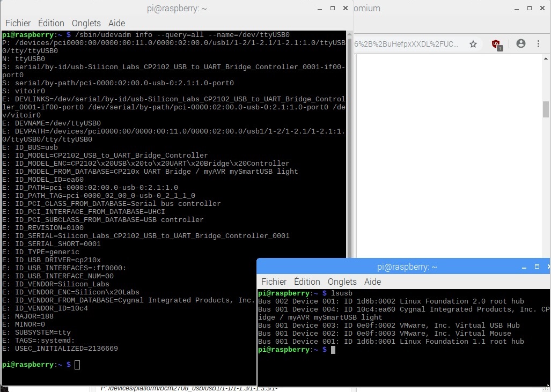This screenshot has width=551, height=392.
Task: Open Onglets menu in lsusb terminal
Action: tap(342, 282)
